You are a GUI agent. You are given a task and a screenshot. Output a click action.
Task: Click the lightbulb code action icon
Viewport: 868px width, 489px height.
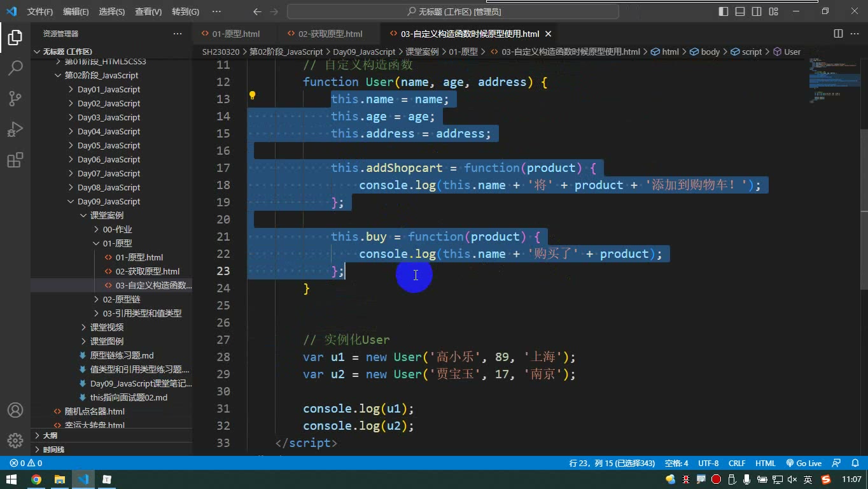click(x=252, y=96)
